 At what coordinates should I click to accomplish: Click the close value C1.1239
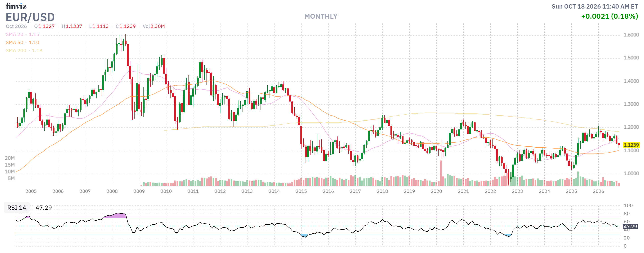[126, 26]
